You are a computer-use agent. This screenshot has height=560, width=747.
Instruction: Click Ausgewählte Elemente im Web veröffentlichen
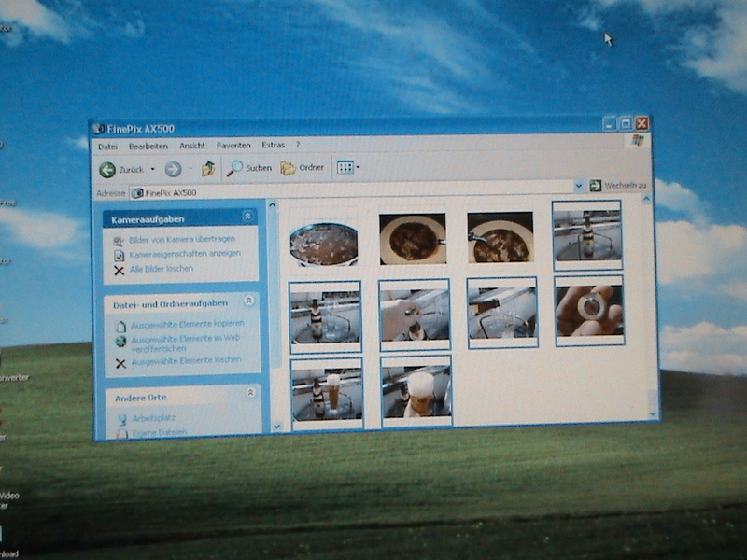coord(186,343)
